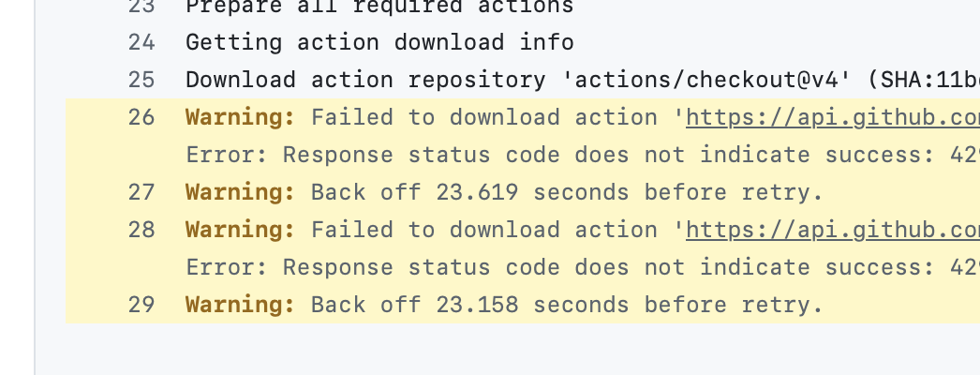Select line number 24 in the log
The image size is (980, 375).
(141, 42)
